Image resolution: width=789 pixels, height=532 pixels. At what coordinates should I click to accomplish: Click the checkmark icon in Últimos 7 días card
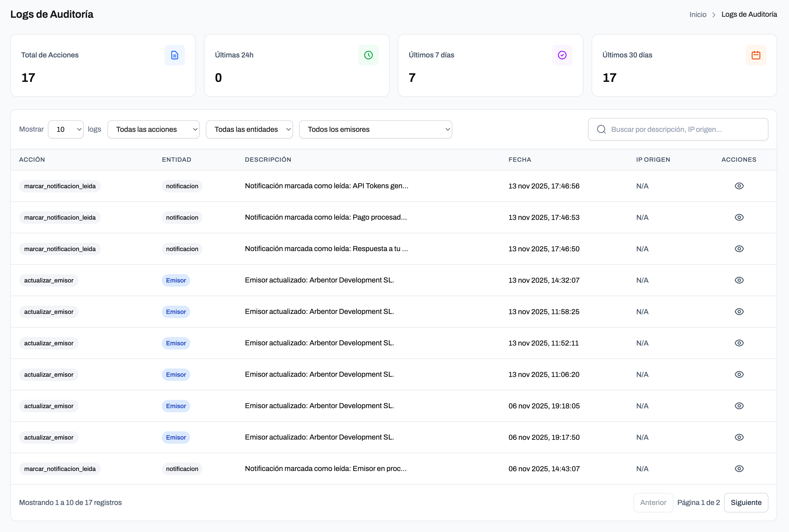tap(562, 55)
